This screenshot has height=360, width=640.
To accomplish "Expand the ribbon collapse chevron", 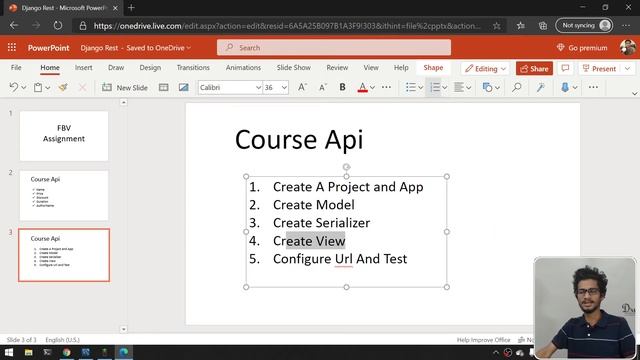I will 634,93.
